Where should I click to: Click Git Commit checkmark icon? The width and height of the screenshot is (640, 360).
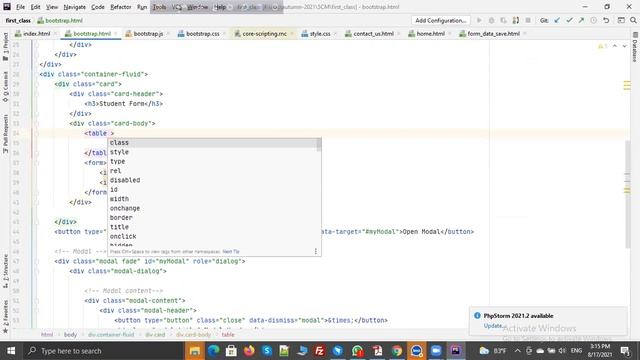(569, 20)
